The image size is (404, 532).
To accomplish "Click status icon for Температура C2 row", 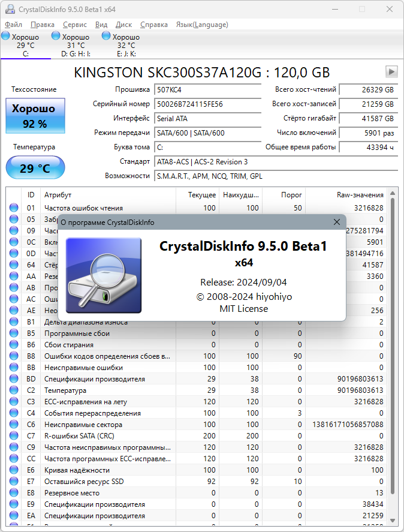I will click(14, 390).
